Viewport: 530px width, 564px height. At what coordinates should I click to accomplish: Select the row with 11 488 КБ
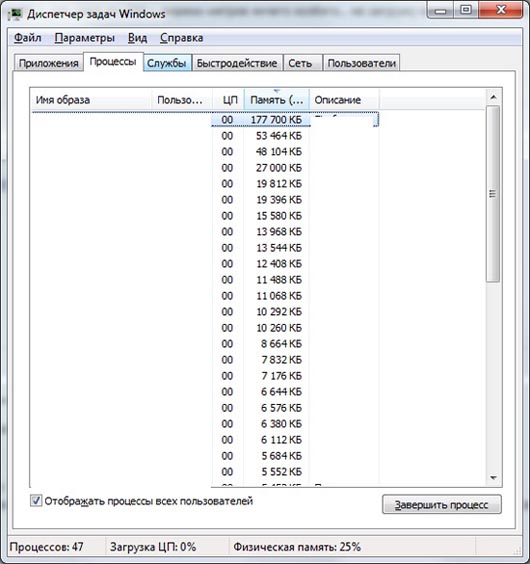click(x=205, y=279)
